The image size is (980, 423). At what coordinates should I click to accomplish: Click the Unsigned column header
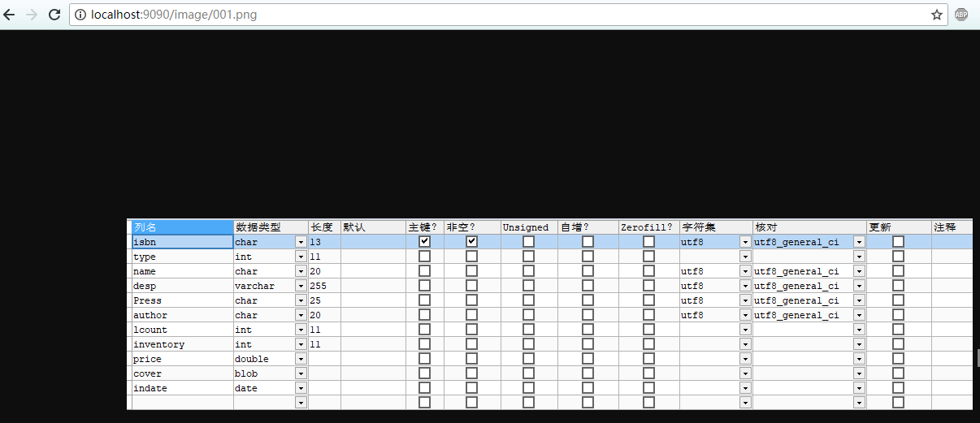529,227
